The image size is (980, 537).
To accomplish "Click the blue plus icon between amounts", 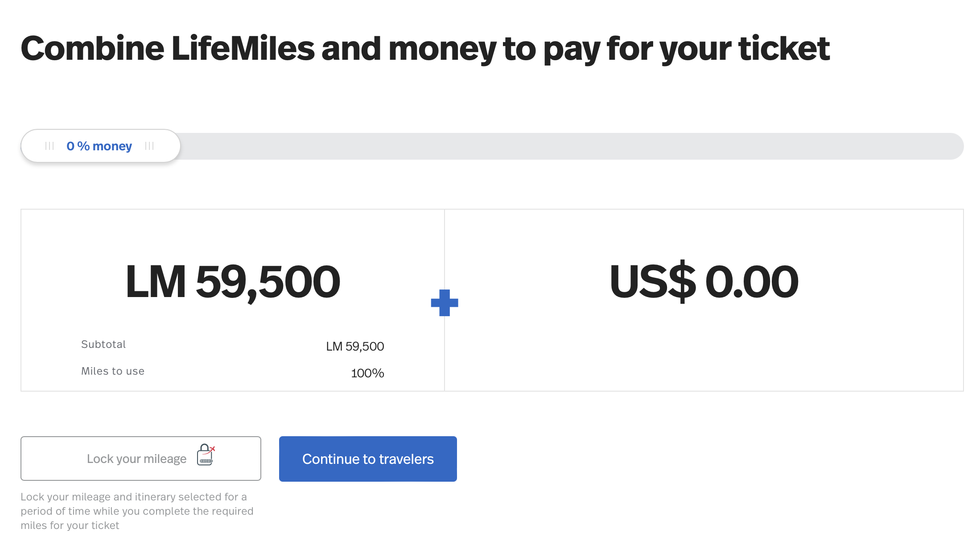I will (445, 303).
